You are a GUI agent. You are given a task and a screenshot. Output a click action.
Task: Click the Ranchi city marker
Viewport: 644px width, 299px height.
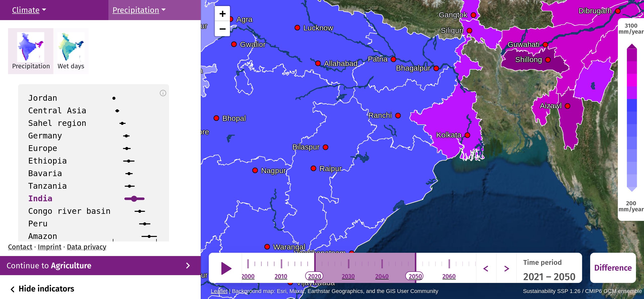398,116
